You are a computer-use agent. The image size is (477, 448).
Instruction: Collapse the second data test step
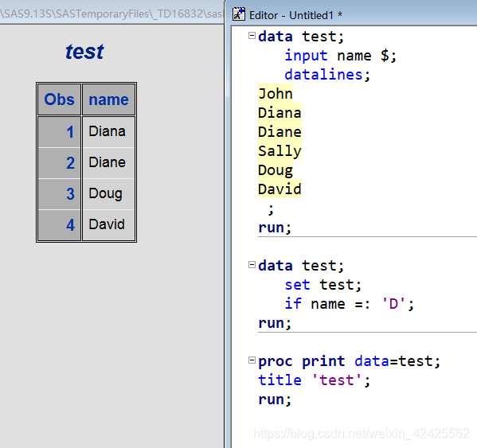coord(252,265)
